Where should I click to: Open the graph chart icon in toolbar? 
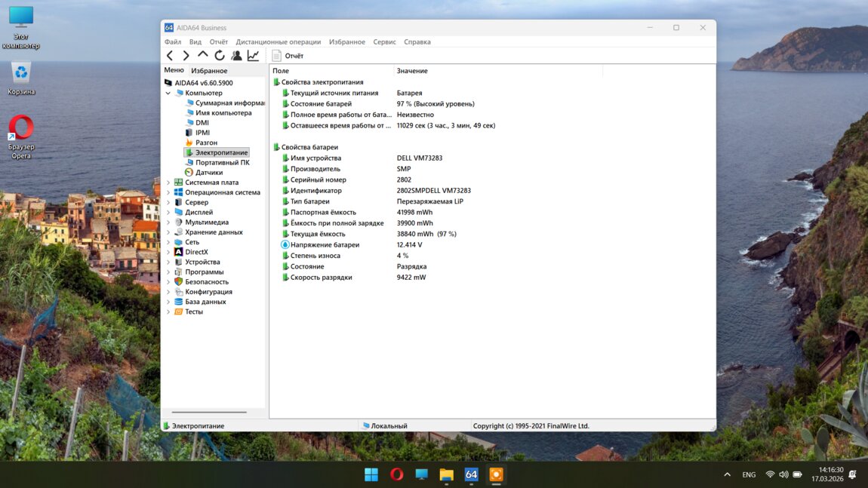tap(253, 56)
